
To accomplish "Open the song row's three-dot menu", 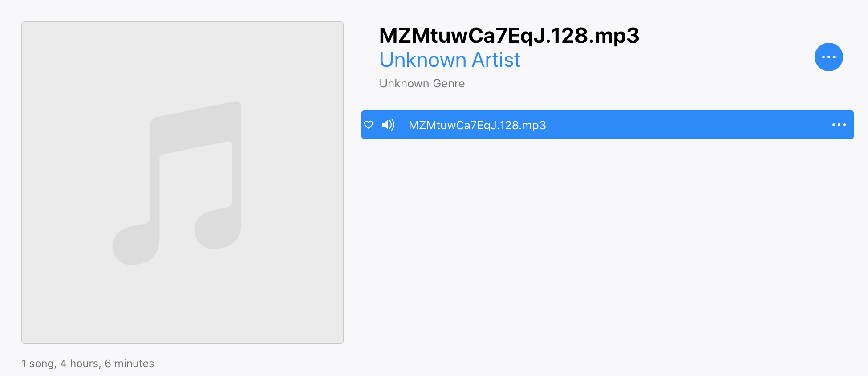I will pos(839,125).
